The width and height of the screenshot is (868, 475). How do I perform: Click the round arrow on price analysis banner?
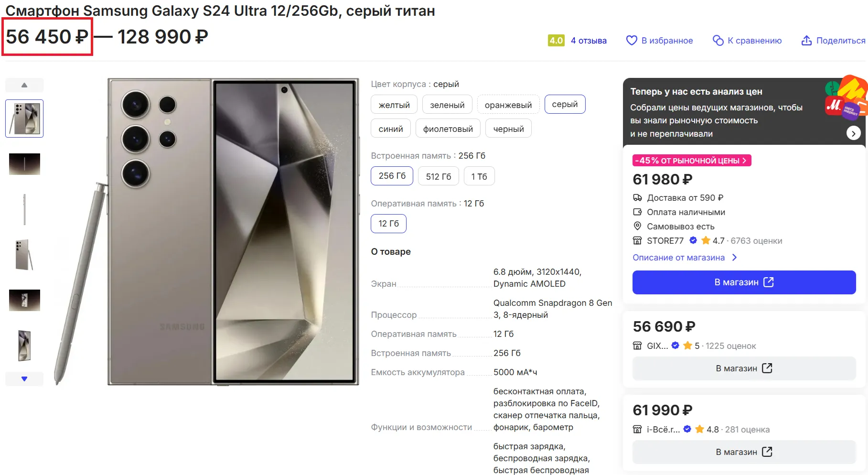[x=853, y=133]
